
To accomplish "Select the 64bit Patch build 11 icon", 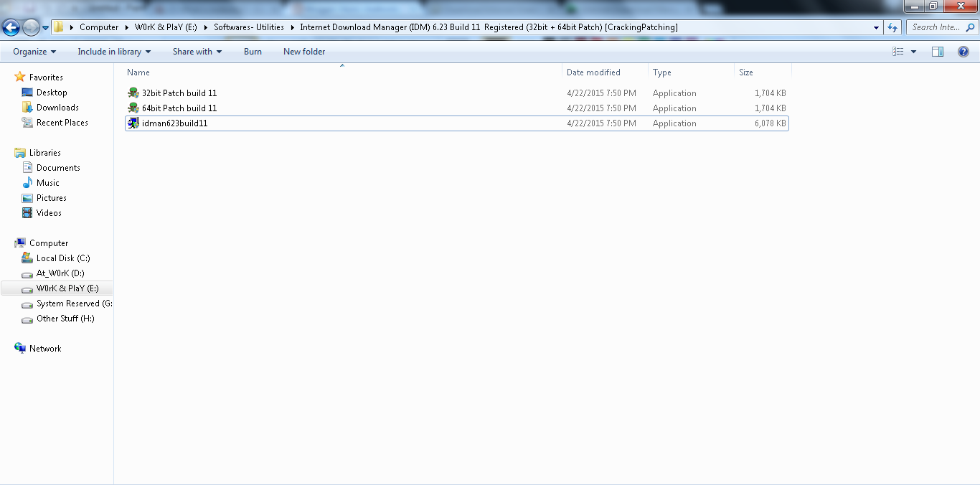I will pos(133,108).
